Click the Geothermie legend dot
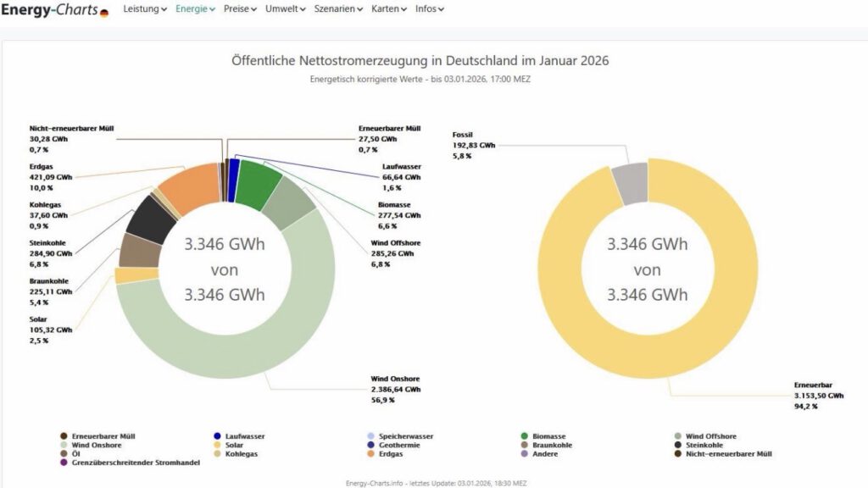 [x=370, y=445]
